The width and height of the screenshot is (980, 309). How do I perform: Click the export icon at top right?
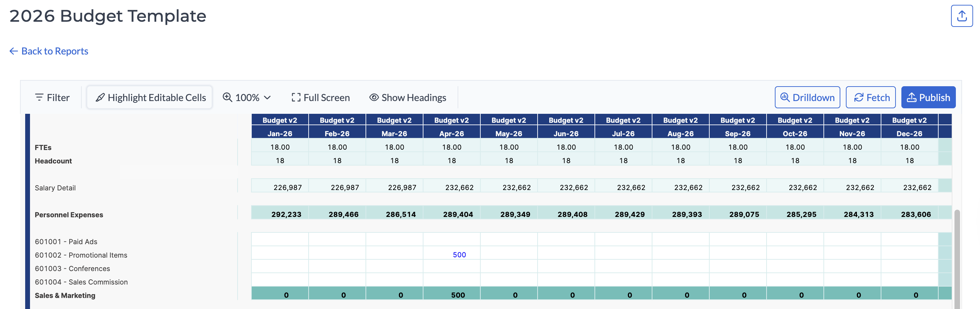(x=961, y=16)
